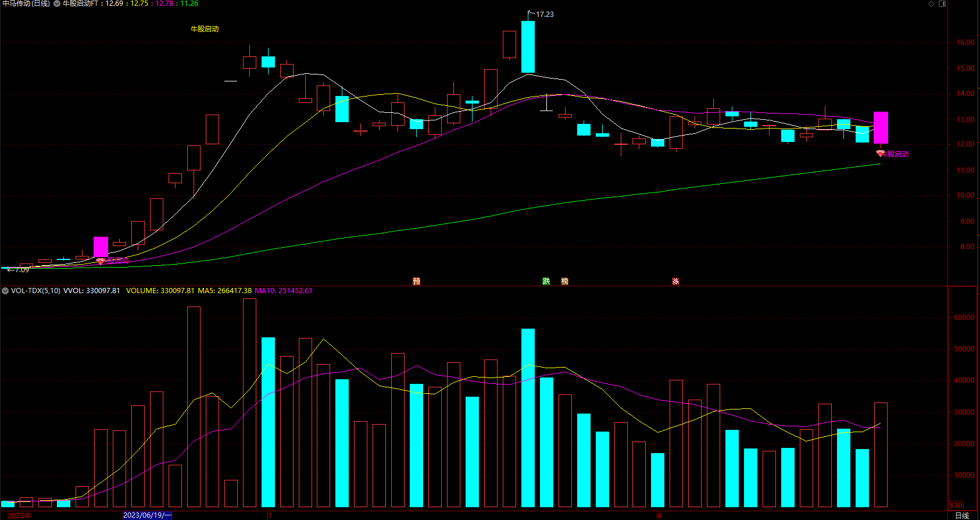Click the 中马传动(日线) stock title
Image resolution: width=980 pixels, height=520 pixels.
tap(26, 3)
